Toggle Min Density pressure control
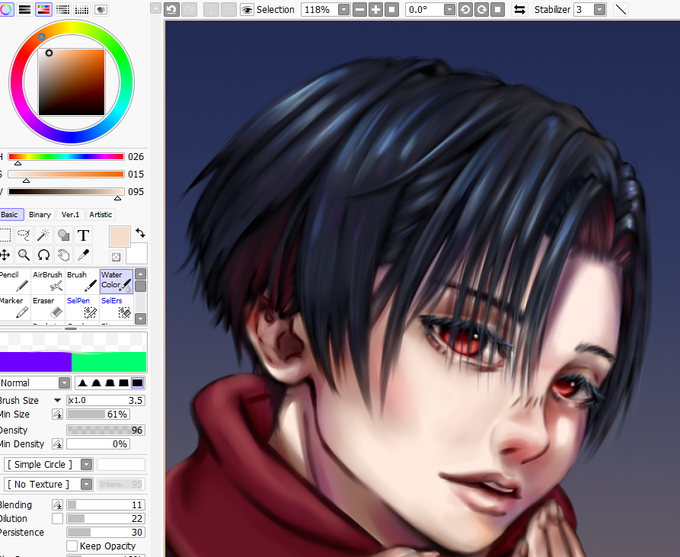The width and height of the screenshot is (680, 557). tap(57, 444)
